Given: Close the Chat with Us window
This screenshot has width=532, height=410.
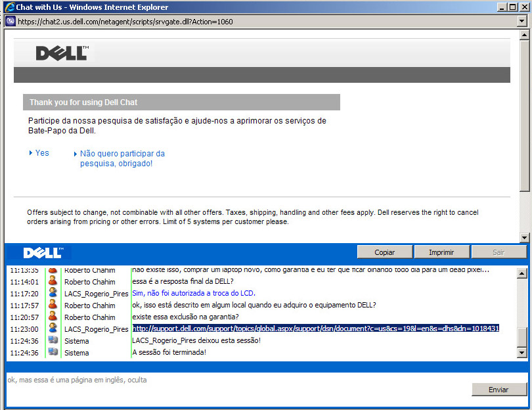Looking at the screenshot, I should tap(524, 7).
